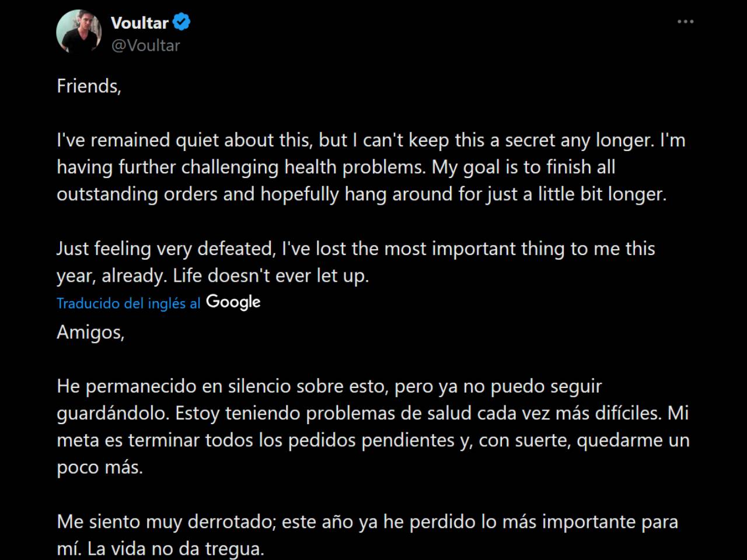Click the Voultar display name
Viewport: 747px width, 560px height.
(x=139, y=23)
